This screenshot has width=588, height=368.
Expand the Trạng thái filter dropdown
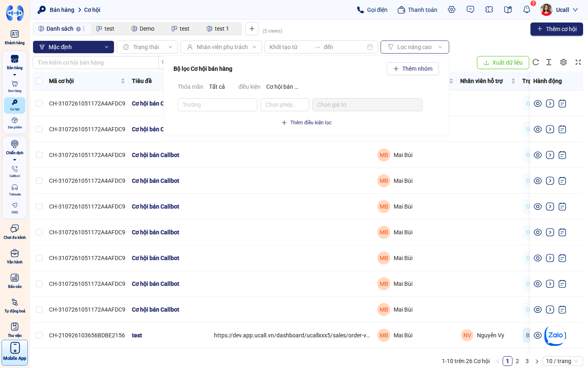(147, 47)
